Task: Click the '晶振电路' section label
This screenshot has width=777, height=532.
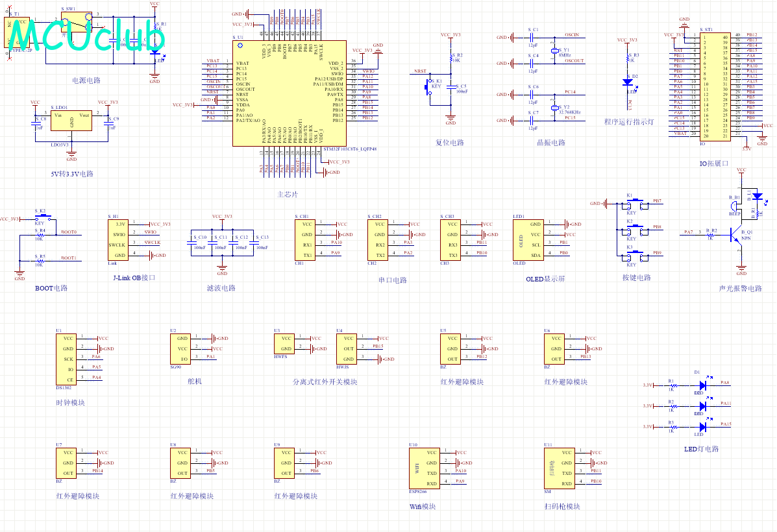Action: coord(551,143)
